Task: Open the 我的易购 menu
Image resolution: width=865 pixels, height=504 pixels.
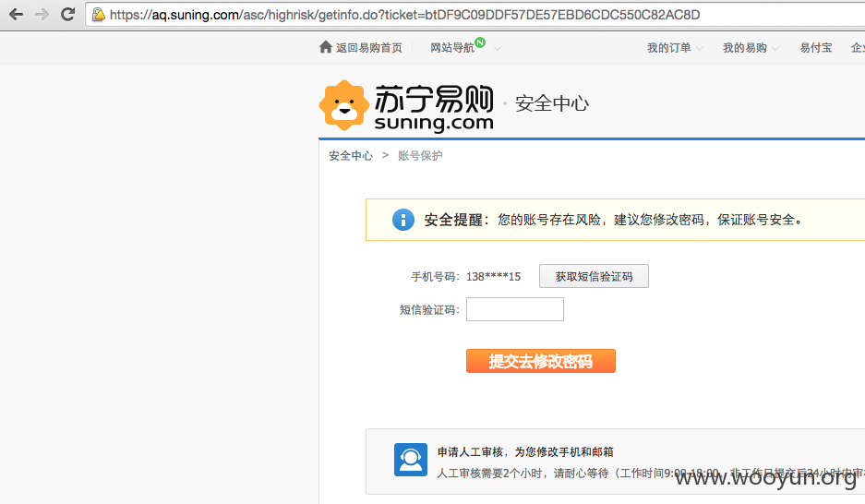Action: pos(745,48)
